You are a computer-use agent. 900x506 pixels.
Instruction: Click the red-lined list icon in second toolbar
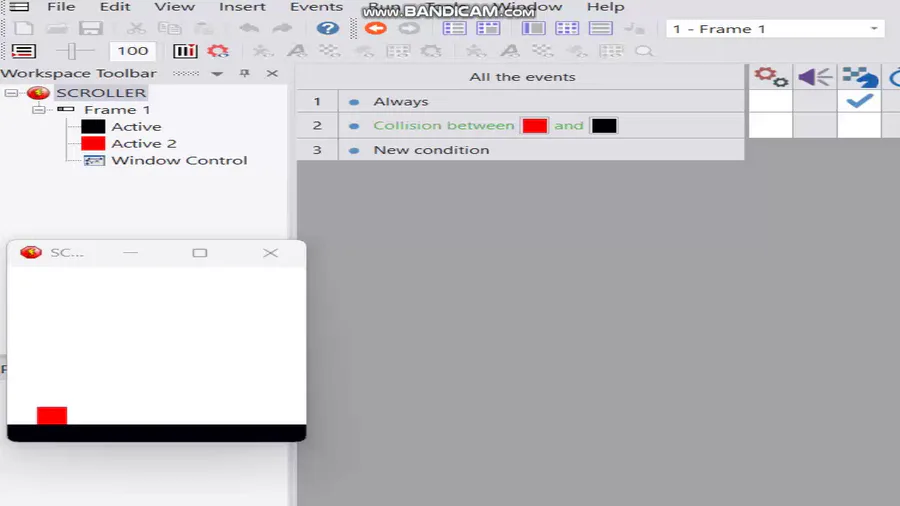coord(24,51)
